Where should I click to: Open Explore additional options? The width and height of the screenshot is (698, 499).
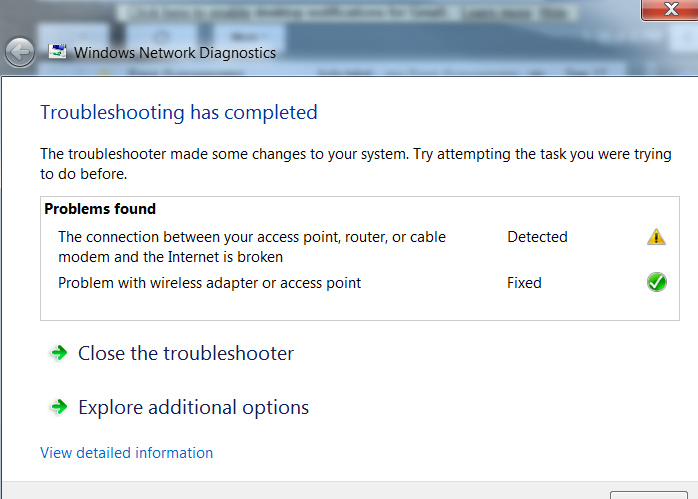coord(193,407)
